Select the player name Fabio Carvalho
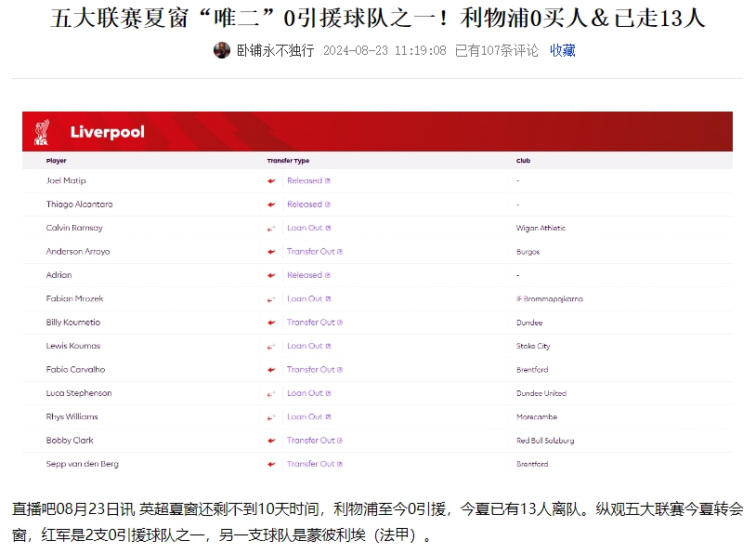The height and width of the screenshot is (554, 756). [x=76, y=370]
